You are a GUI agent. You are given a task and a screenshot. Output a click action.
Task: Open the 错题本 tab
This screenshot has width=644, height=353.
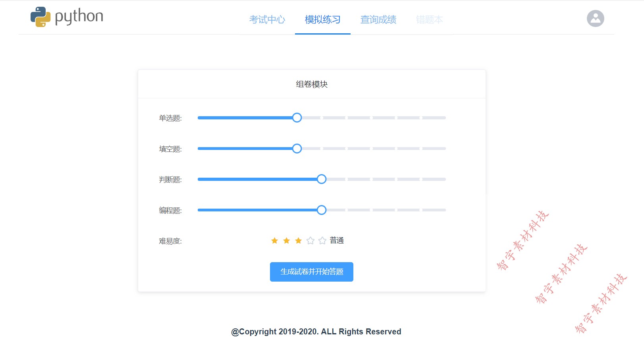[430, 19]
